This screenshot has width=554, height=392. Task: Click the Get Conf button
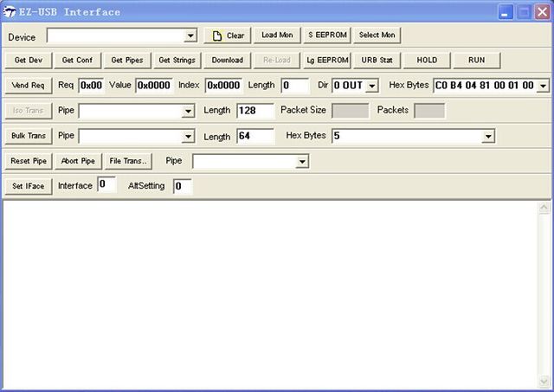point(77,61)
